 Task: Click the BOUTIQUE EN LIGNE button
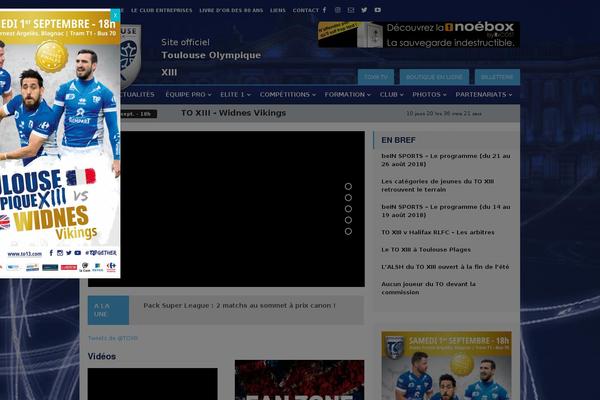(x=434, y=77)
